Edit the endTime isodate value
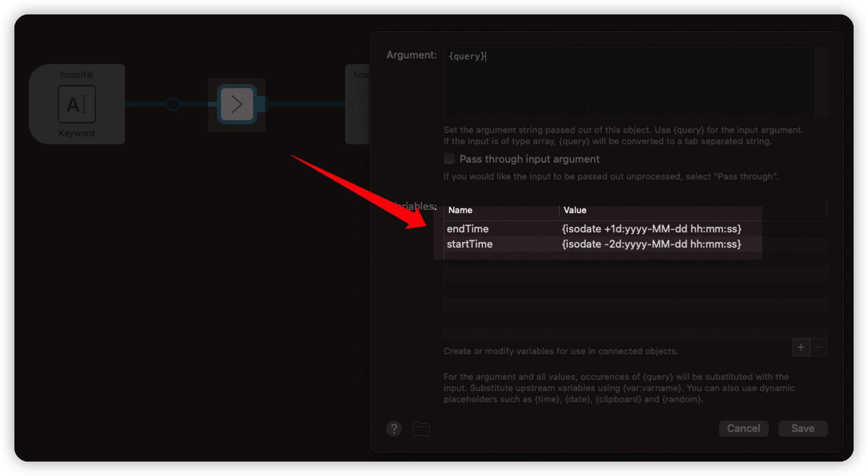Viewport: 868px width, 476px height. [x=651, y=229]
